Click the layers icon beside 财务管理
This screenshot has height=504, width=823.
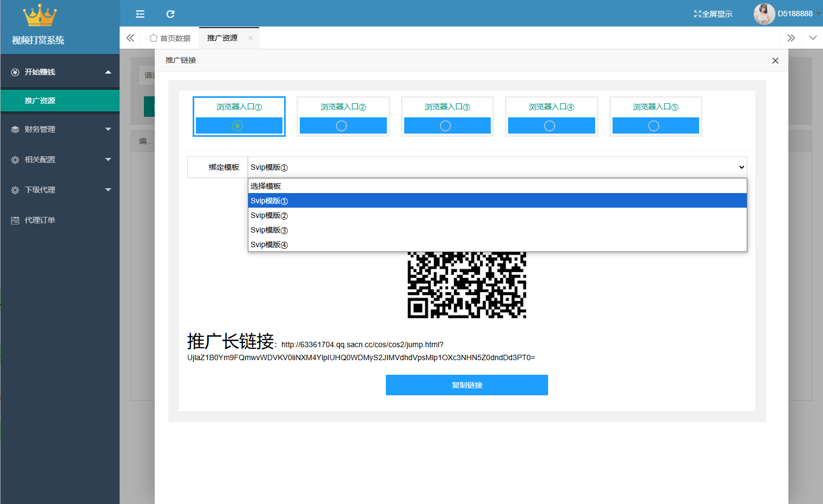pyautogui.click(x=15, y=129)
